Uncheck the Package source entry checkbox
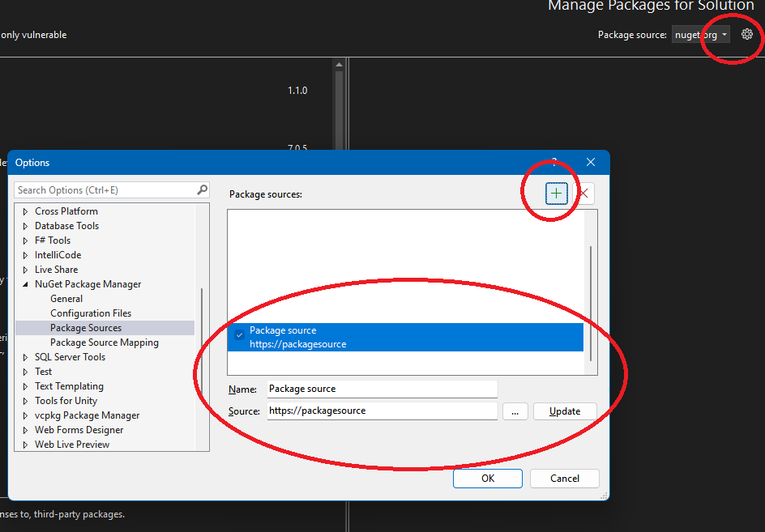Image resolution: width=765 pixels, height=532 pixels. tap(240, 335)
